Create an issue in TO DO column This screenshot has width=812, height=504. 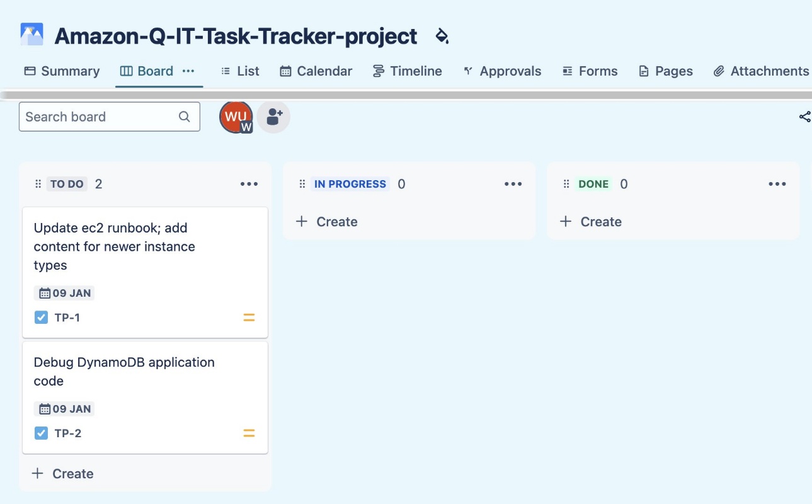point(62,474)
